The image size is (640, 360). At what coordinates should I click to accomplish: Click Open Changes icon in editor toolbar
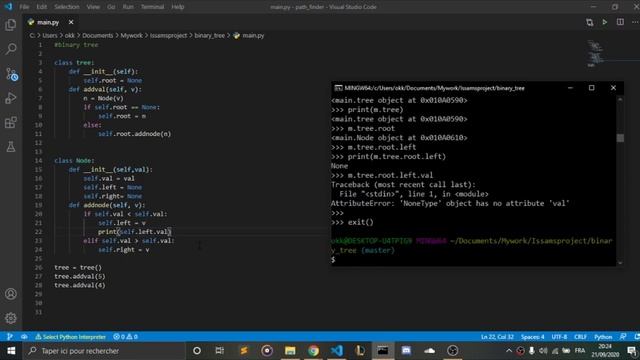tap(589, 22)
